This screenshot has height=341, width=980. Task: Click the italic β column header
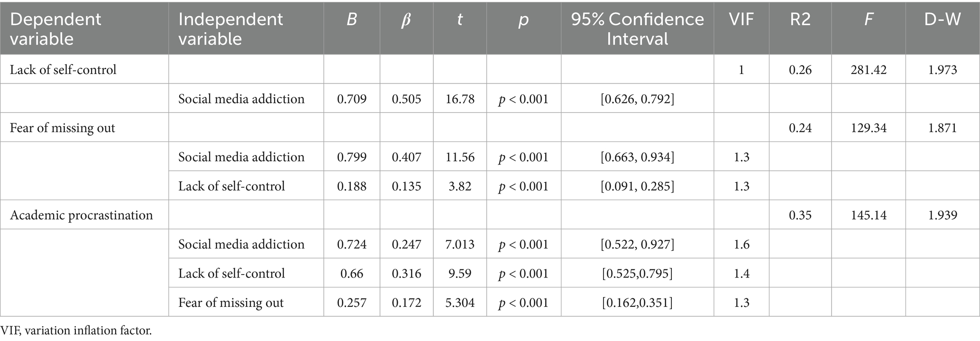point(406,20)
